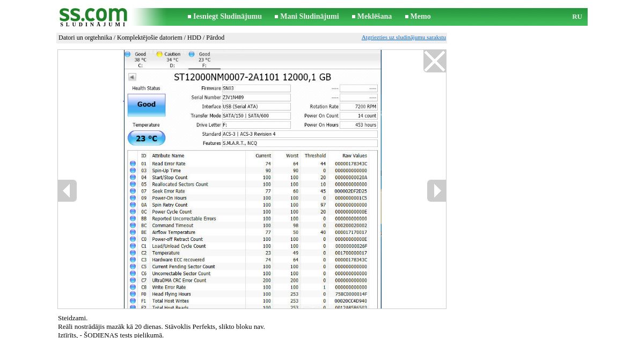Viewport: 644px width, 338px height.
Task: Click the Reallocated Sectors Count row
Action: point(253,184)
